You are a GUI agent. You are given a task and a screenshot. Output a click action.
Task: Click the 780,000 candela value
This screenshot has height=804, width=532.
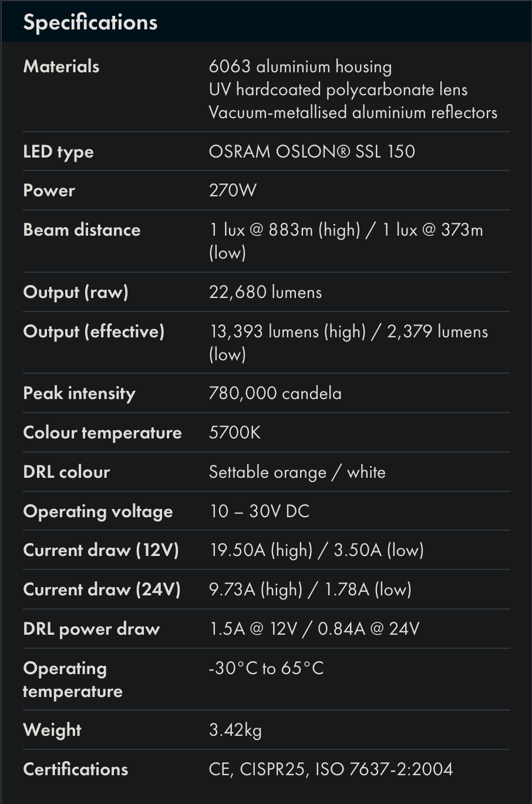point(275,393)
